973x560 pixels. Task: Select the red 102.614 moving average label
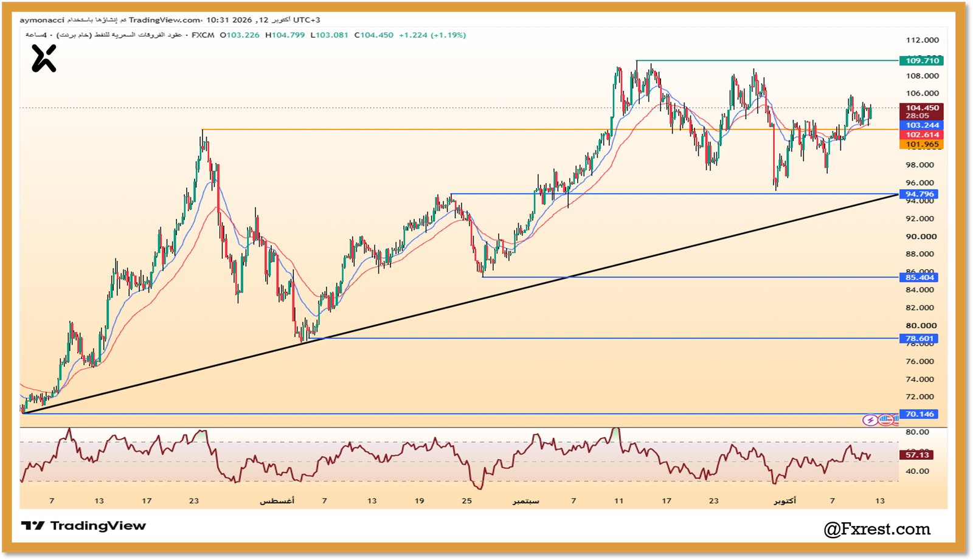click(x=921, y=135)
